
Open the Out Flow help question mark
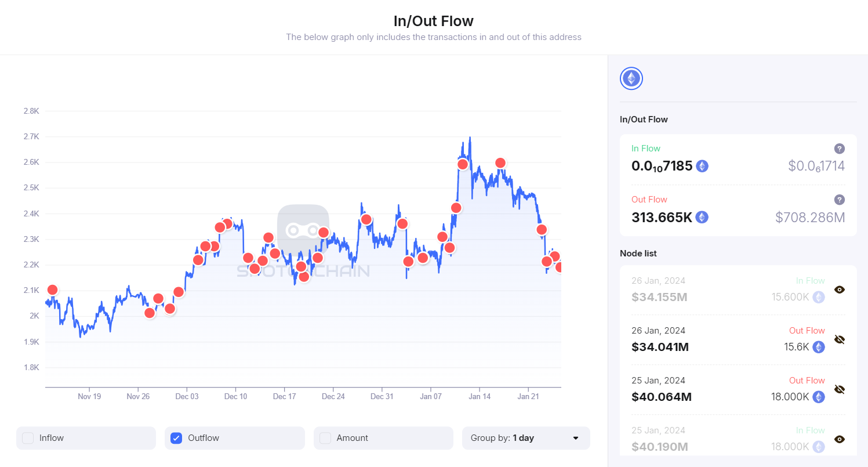coord(840,199)
